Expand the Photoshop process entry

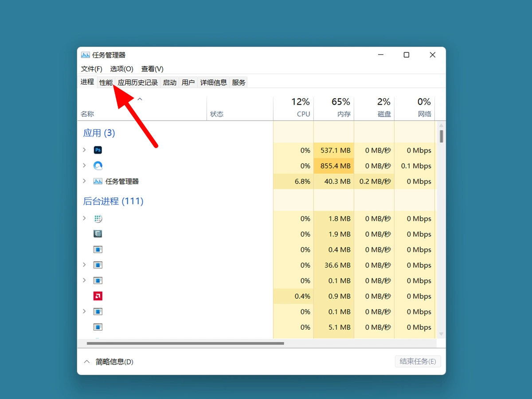(x=84, y=150)
